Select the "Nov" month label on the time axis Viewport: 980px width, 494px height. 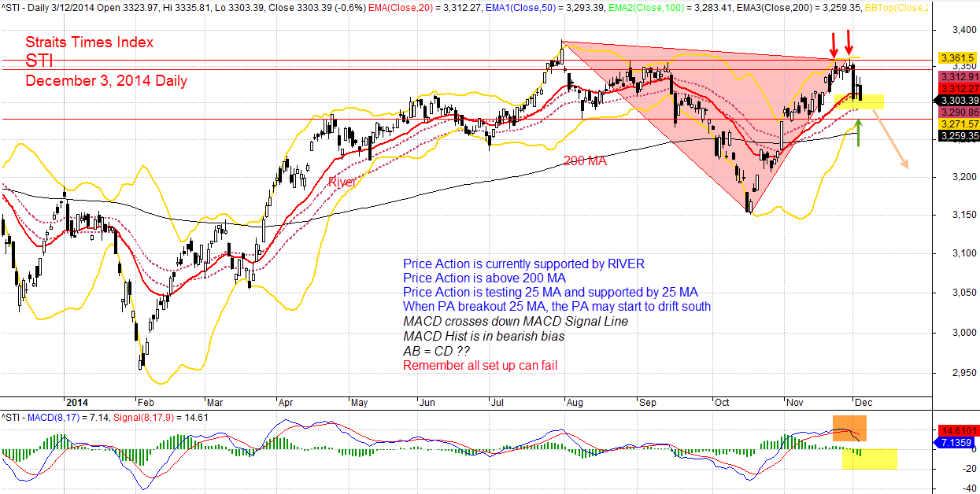click(x=794, y=401)
